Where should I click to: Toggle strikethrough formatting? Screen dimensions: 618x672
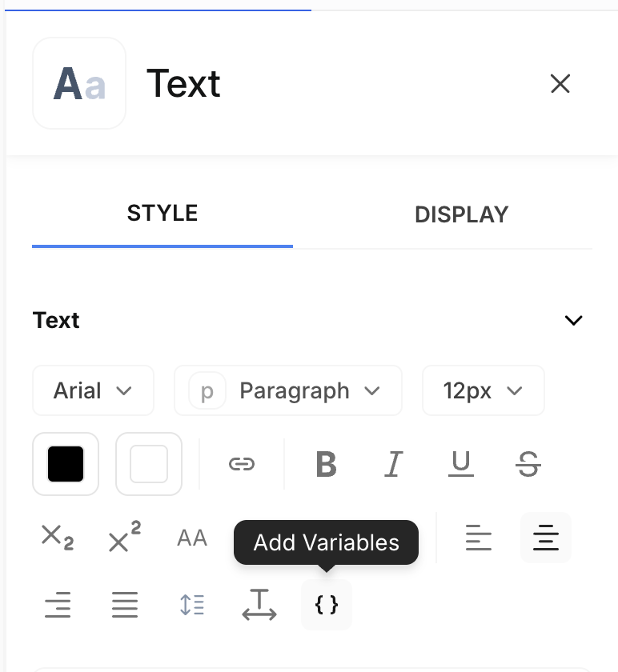528,464
